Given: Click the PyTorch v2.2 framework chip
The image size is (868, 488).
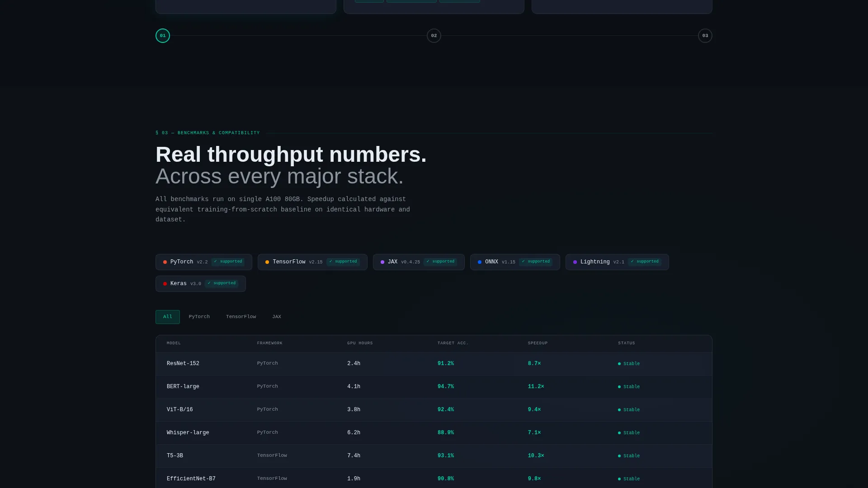Looking at the screenshot, I should (x=204, y=262).
